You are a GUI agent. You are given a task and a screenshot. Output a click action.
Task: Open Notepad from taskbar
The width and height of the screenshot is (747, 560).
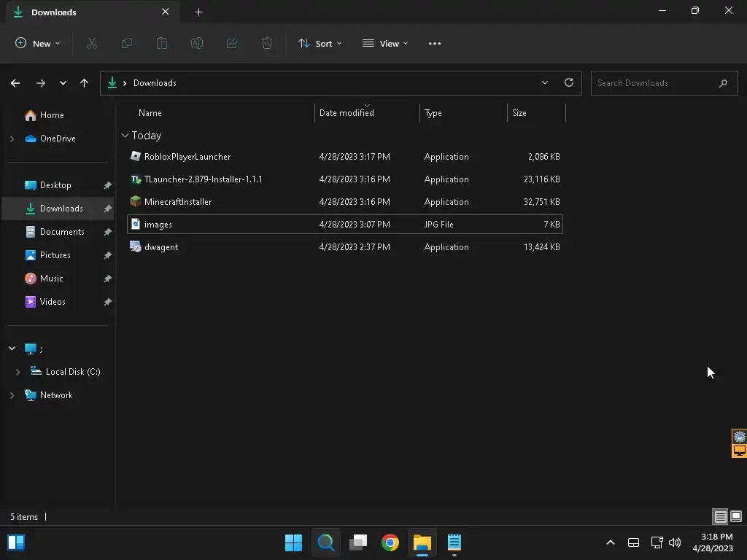(454, 542)
